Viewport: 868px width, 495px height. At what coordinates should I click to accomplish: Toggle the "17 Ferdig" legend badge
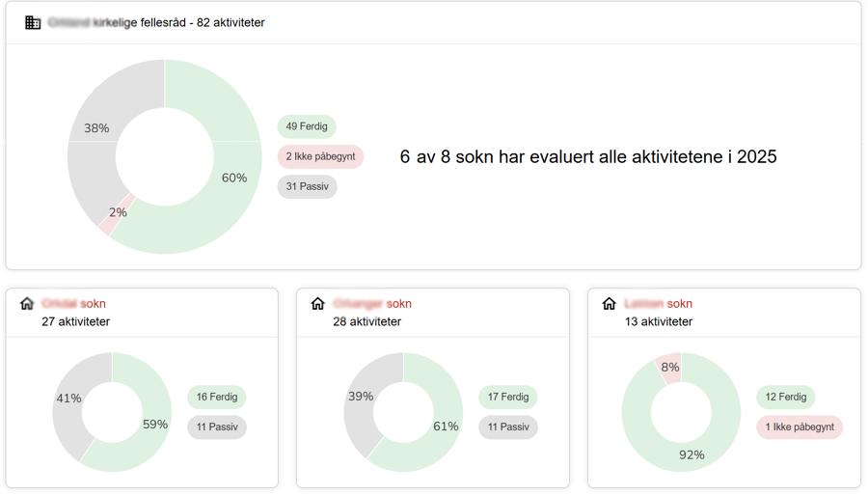(508, 397)
